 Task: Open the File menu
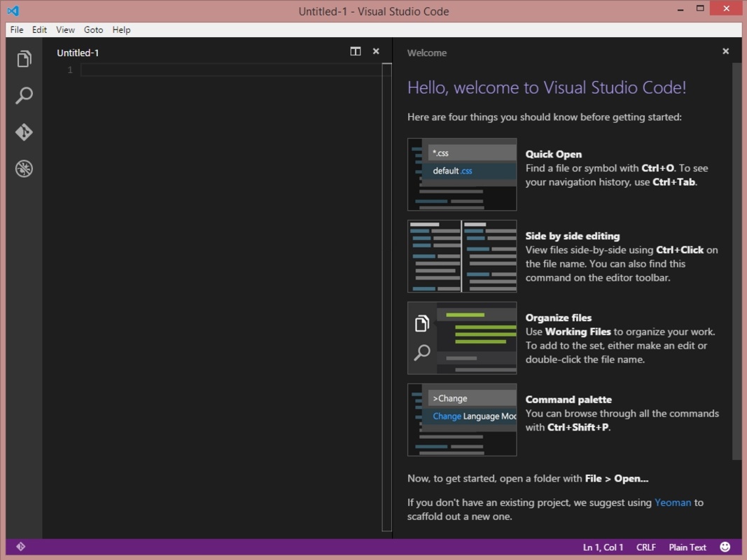pyautogui.click(x=17, y=29)
